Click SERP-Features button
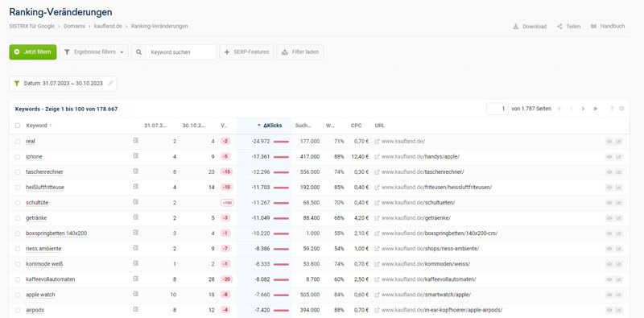The image size is (644, 318). [247, 52]
